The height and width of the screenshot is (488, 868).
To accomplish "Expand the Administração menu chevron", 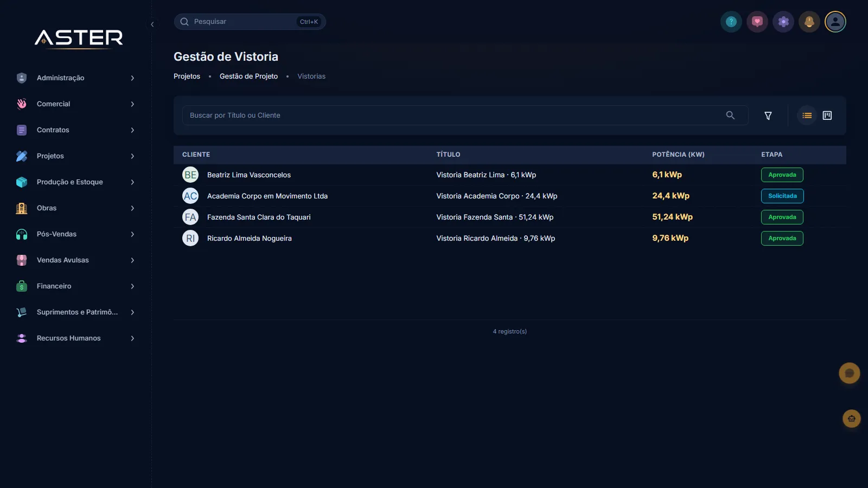I will coord(132,78).
